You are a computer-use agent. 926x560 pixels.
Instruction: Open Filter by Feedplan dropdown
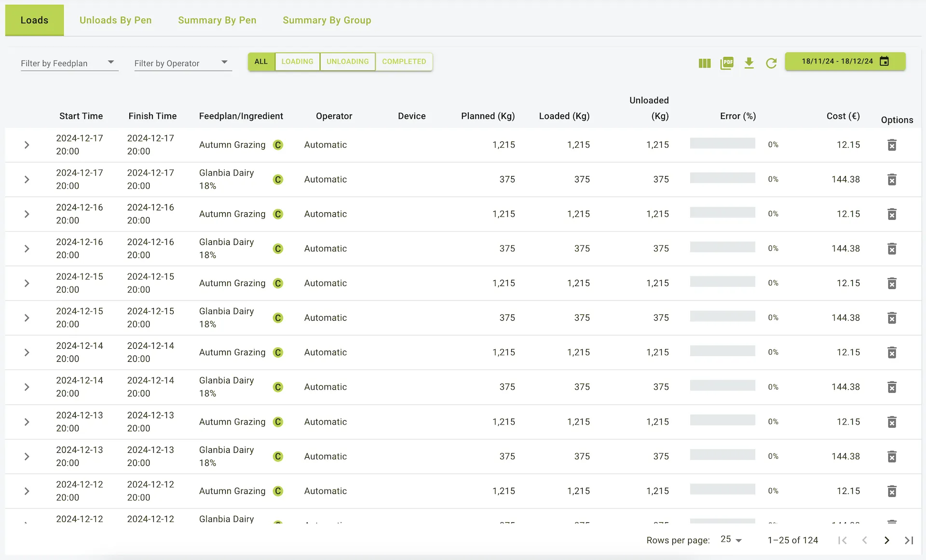(x=69, y=63)
